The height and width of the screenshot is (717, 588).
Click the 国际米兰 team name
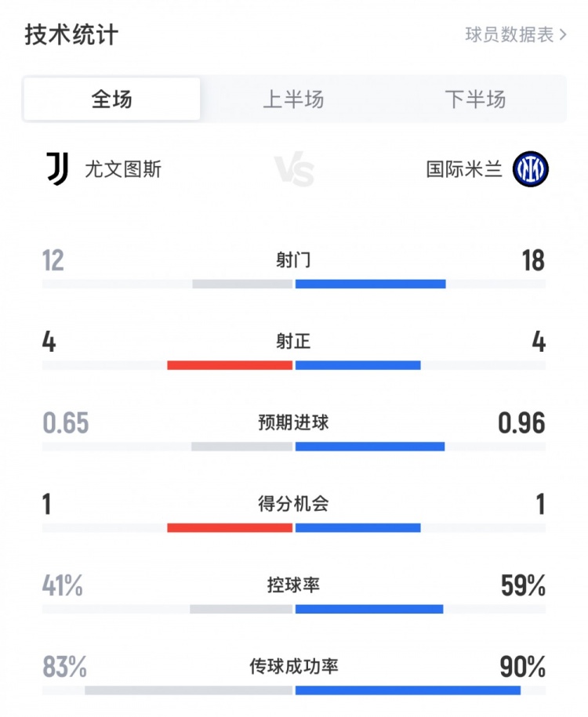coord(464,169)
